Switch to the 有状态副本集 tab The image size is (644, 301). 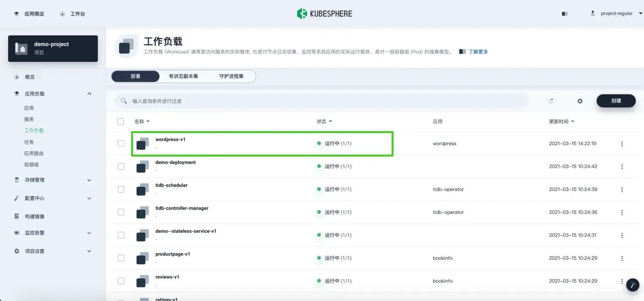[182, 76]
